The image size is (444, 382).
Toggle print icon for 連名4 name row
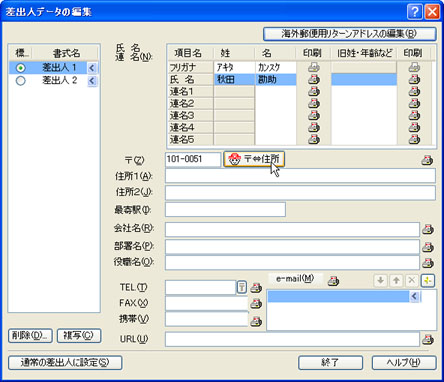point(313,127)
